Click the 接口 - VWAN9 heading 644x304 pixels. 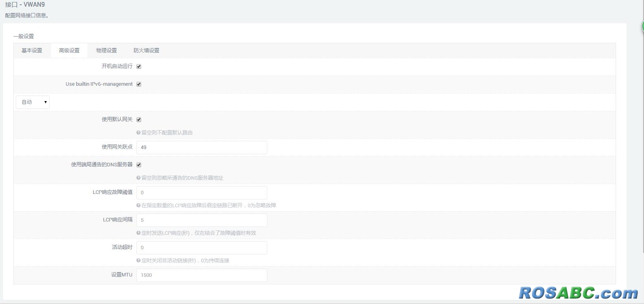25,5
